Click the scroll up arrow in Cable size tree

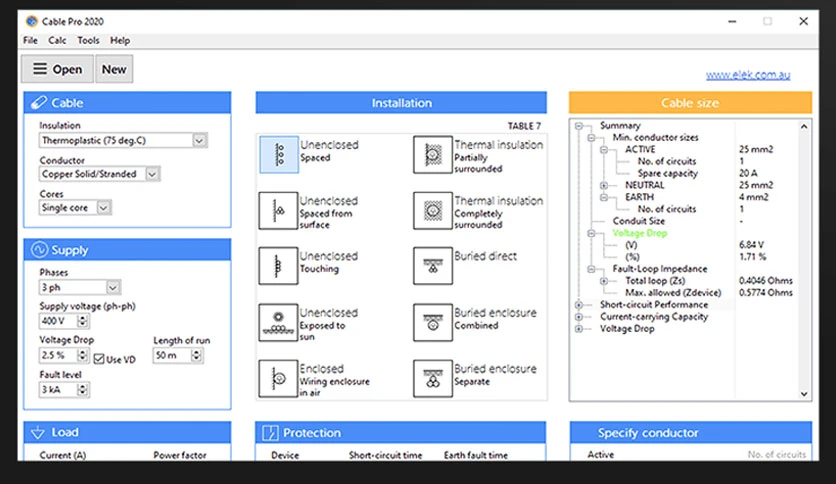[x=804, y=126]
